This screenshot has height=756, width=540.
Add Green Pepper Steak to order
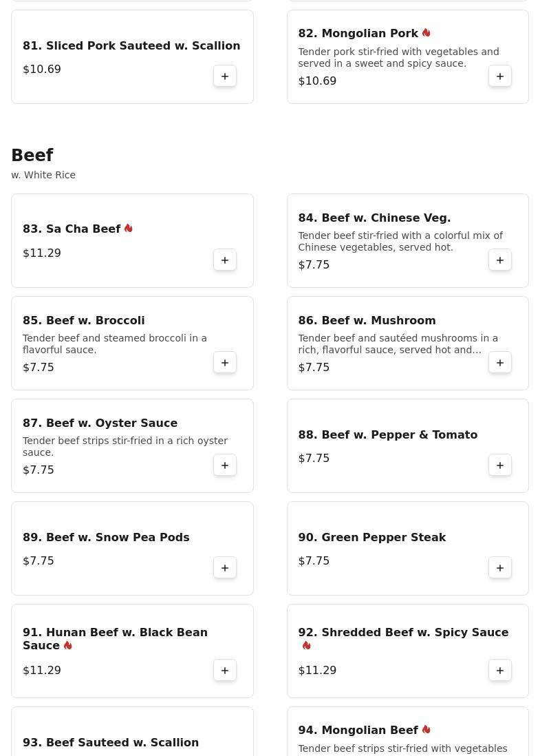pos(500,568)
